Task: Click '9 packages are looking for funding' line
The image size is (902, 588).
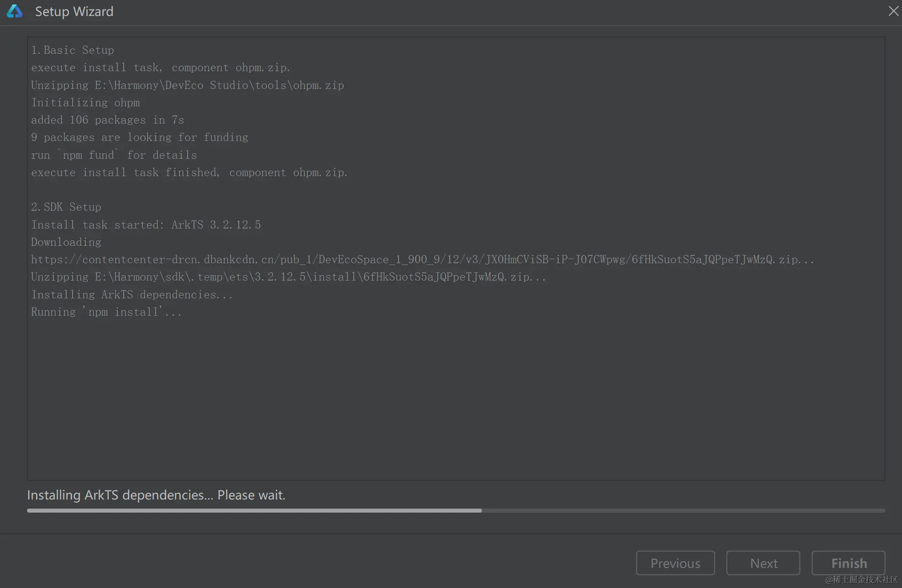Action: pos(140,137)
